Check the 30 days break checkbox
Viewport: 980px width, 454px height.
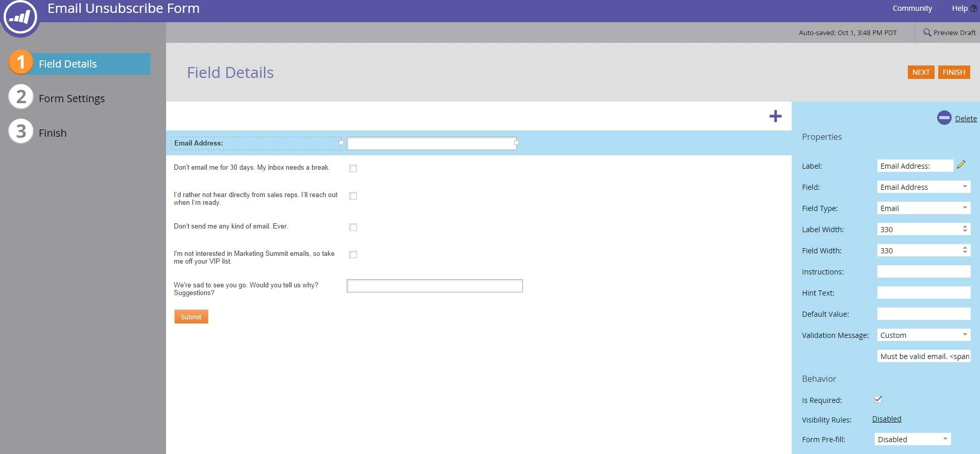tap(353, 168)
